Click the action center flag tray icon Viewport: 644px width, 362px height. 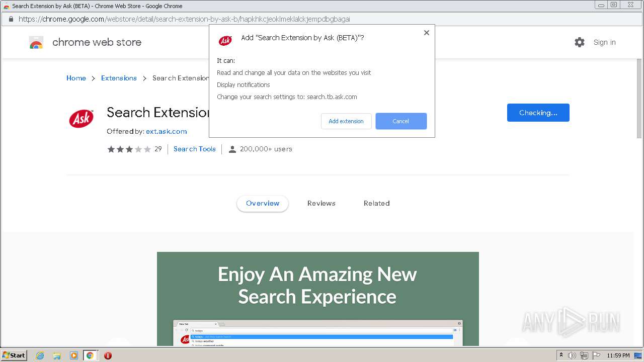pyautogui.click(x=596, y=355)
